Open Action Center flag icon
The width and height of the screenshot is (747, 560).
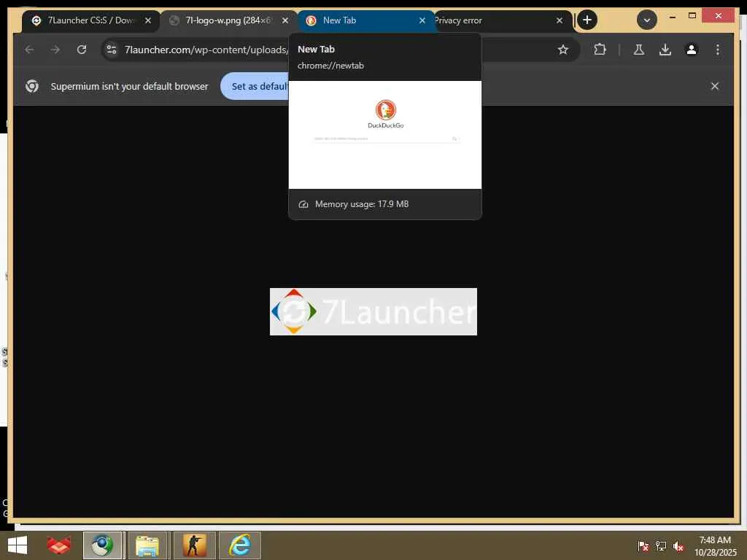pyautogui.click(x=643, y=545)
